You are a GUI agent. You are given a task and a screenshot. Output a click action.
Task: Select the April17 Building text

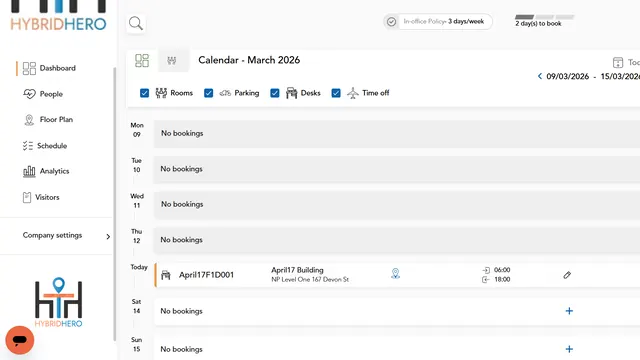click(x=297, y=270)
